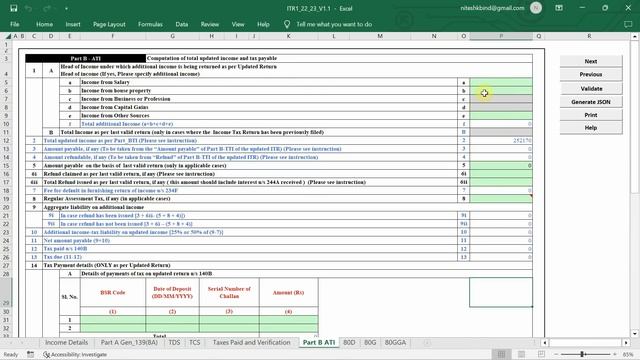The height and width of the screenshot is (360, 640).
Task: Select the Income from Salary input cell
Action: click(x=501, y=82)
